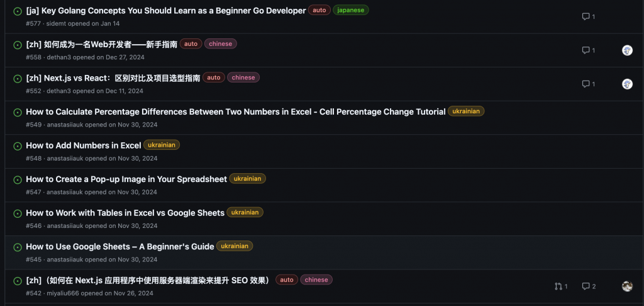Screen dimensions: 644x306
Task: Click assignee avatar on issue #558
Action: click(x=627, y=50)
